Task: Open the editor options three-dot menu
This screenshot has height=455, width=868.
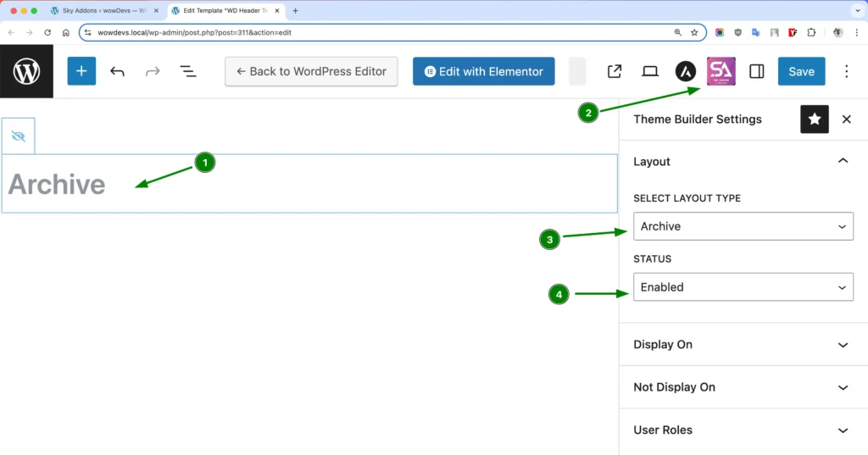Action: 847,71
